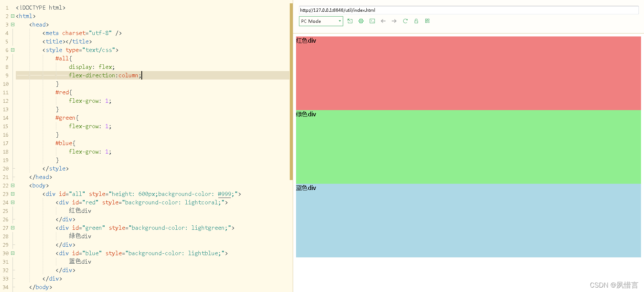Screen dimensions: 644x292
Task: Click the '#blue{' selector in code
Action: coord(65,143)
